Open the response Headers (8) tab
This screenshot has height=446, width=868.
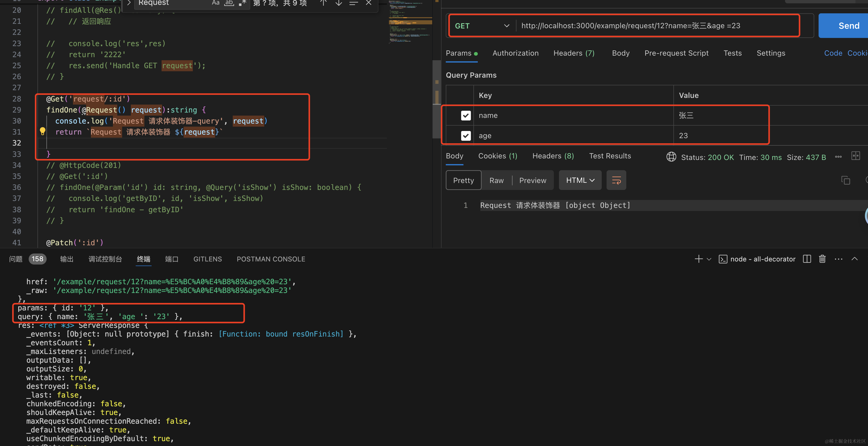pyautogui.click(x=553, y=156)
